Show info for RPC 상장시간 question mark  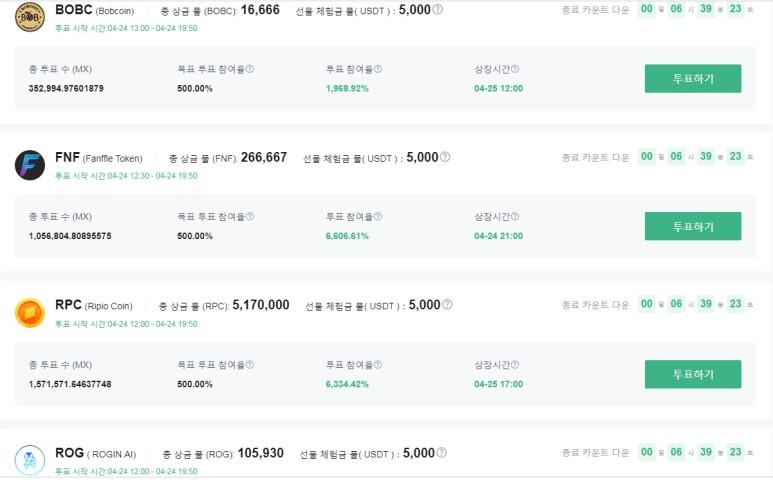point(515,365)
